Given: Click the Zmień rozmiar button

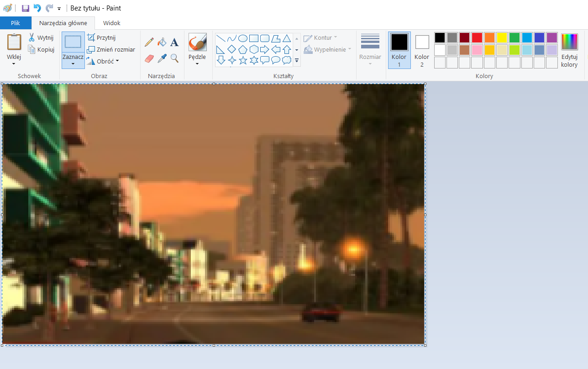Looking at the screenshot, I should 111,49.
